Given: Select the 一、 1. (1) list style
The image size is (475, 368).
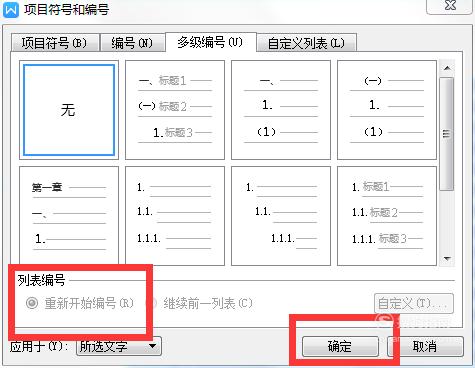Looking at the screenshot, I should click(281, 110).
